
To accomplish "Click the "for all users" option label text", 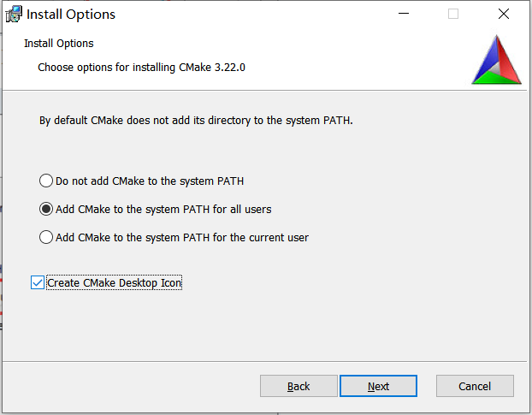I will coord(163,209).
